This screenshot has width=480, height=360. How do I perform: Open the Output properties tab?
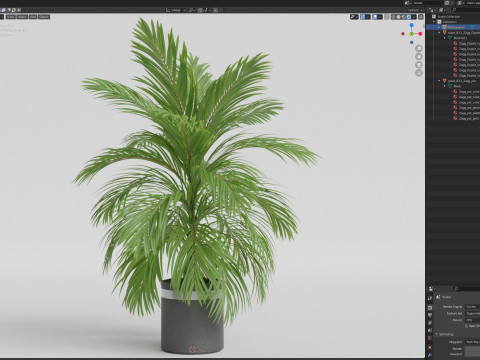pyautogui.click(x=430, y=315)
